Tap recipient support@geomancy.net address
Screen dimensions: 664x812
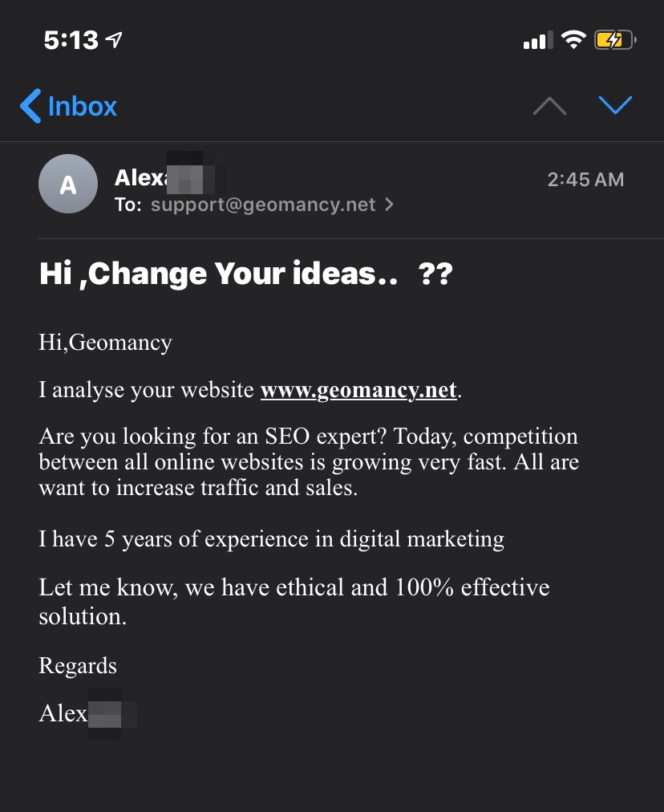263,205
